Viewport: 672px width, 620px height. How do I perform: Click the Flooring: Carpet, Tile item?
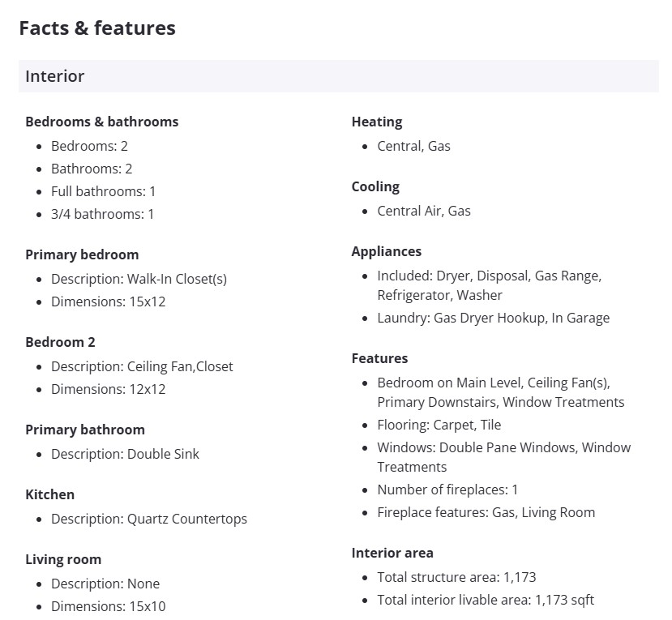coord(439,425)
